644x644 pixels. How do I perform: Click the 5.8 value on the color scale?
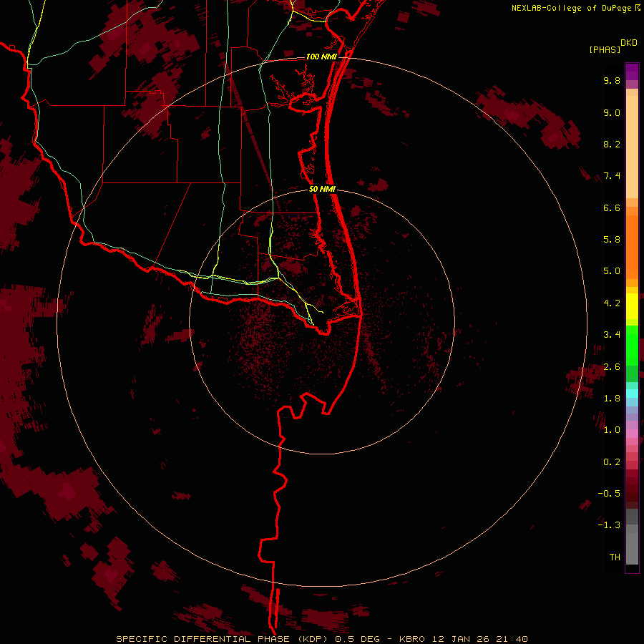(x=612, y=240)
